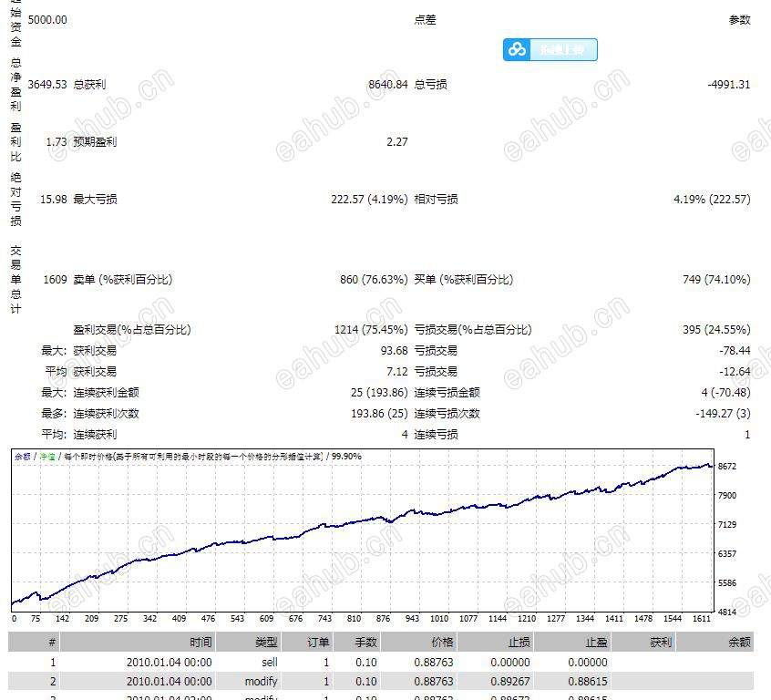Select loss trades value 395 (24.55%)

(x=716, y=330)
